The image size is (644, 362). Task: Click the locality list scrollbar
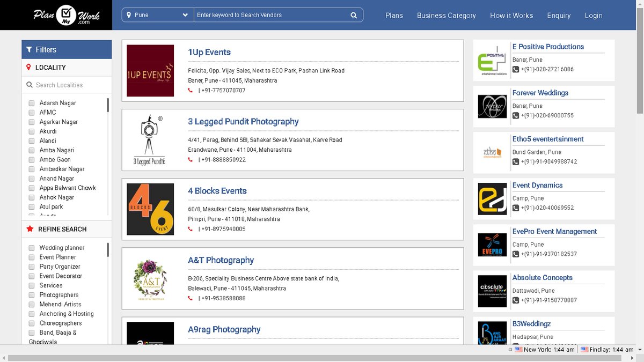tap(108, 105)
